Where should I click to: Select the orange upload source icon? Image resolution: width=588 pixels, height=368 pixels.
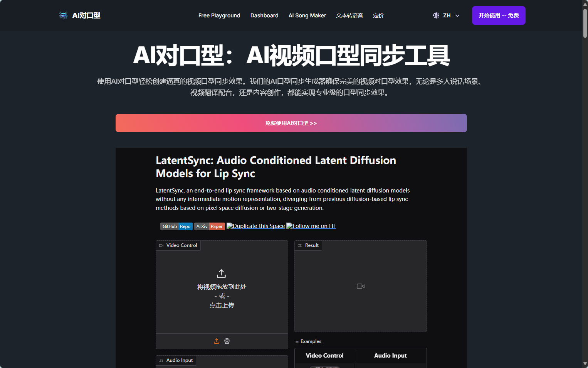coord(217,341)
